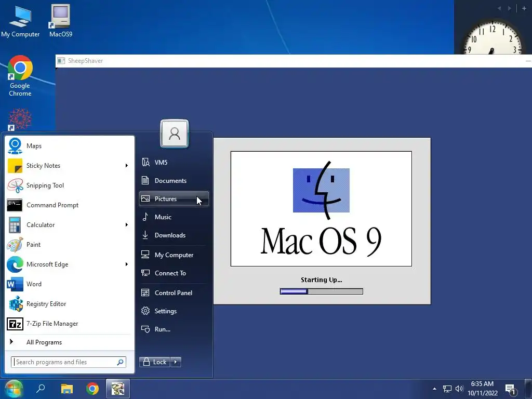Viewport: 532px width, 399px height.
Task: Launch 7-Zip File Manager
Action: [x=70, y=323]
